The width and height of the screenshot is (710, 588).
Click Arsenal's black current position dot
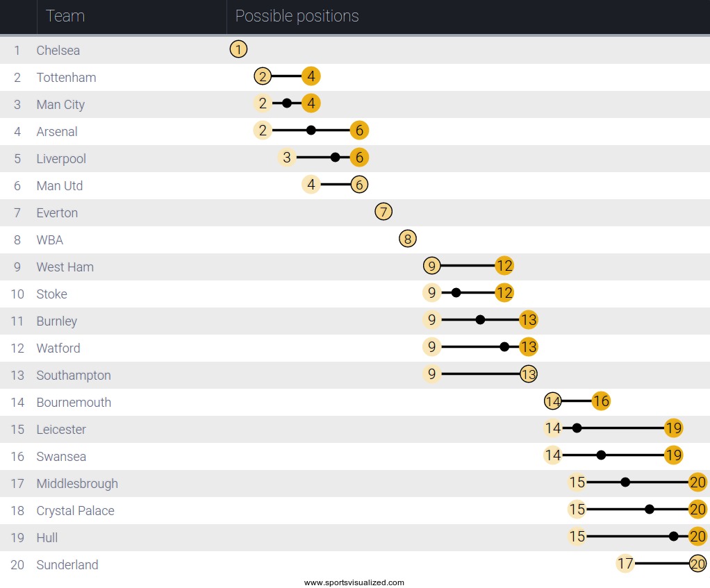click(x=311, y=130)
